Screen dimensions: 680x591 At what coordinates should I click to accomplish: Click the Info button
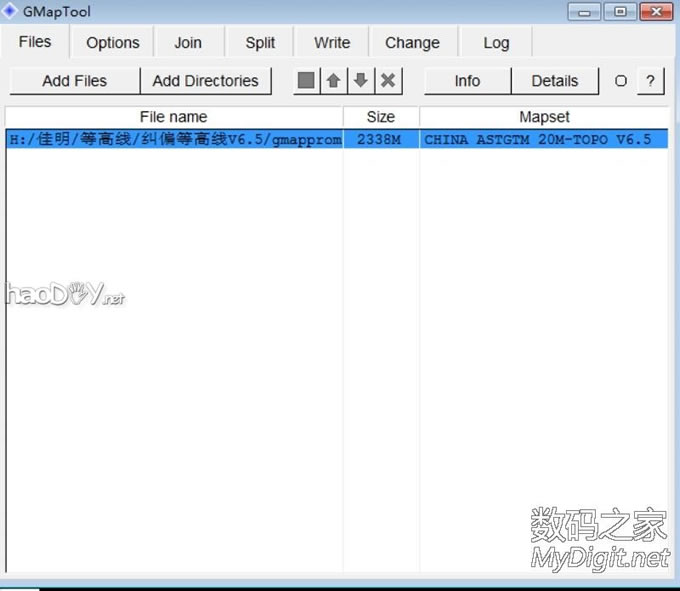[467, 81]
